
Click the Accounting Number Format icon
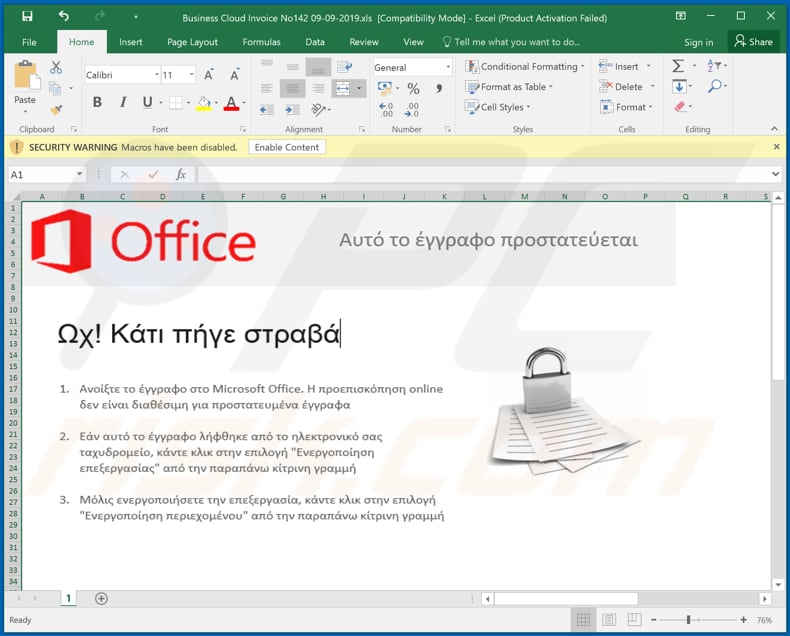(x=384, y=89)
